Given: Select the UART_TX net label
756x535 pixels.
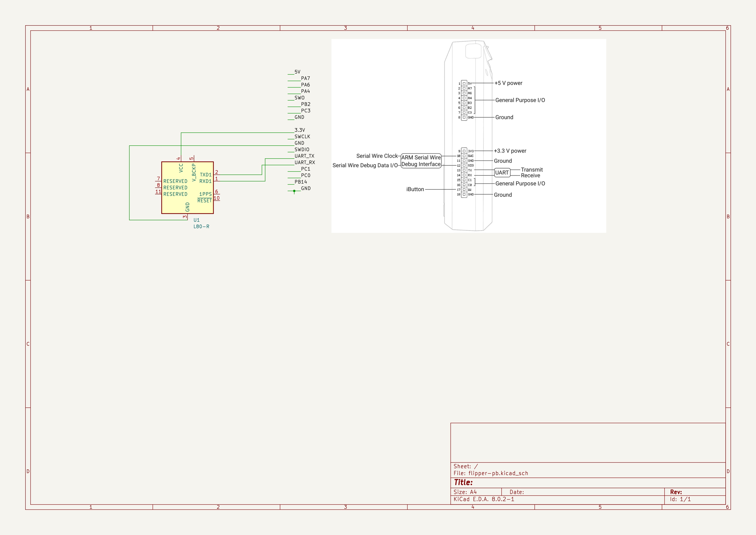Looking at the screenshot, I should coord(304,156).
